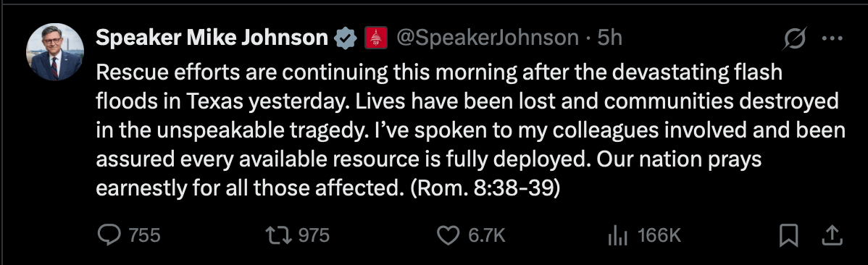Bookmark this post
The image size is (868, 265).
789,236
